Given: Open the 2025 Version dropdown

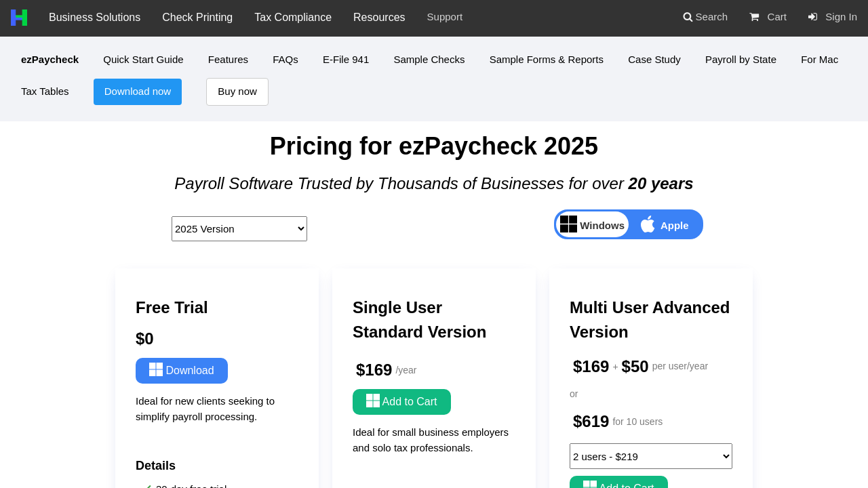Looking at the screenshot, I should point(239,229).
